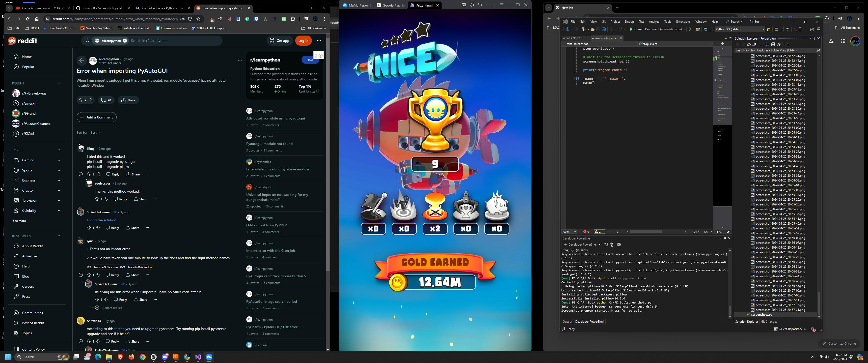
Task: Pin the Solution Explorer panel with auto-hide toggle
Action: [815, 38]
